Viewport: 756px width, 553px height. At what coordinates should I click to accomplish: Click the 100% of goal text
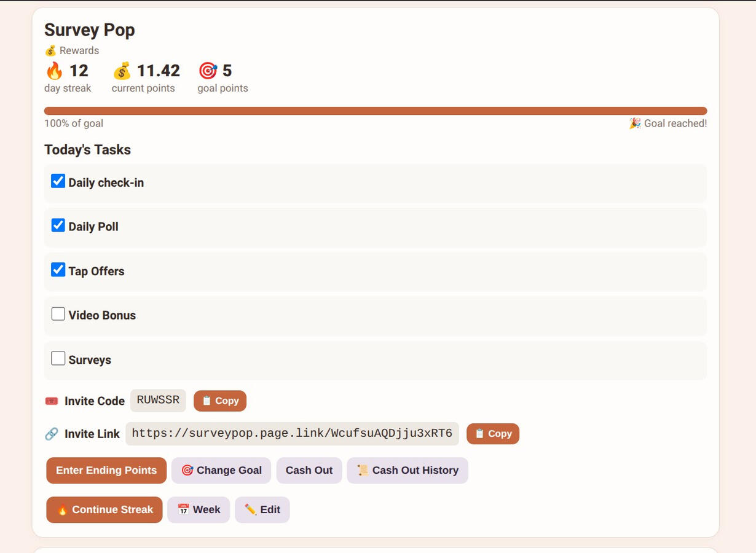74,124
